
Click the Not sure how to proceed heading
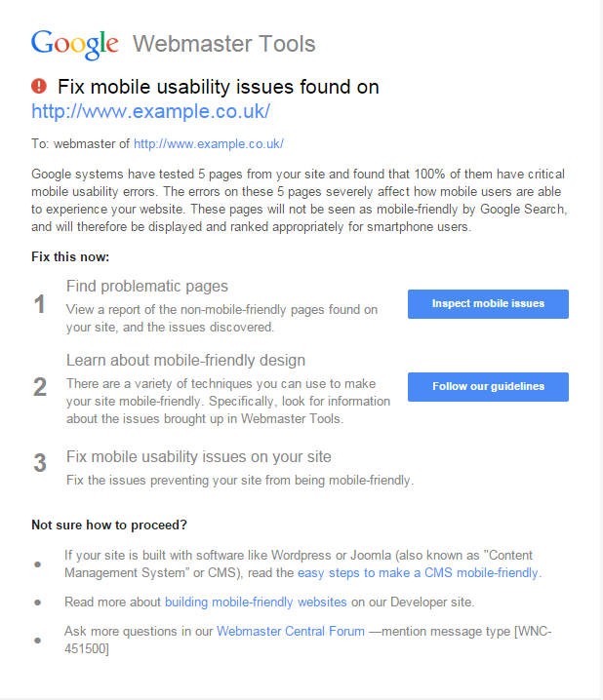pos(109,525)
